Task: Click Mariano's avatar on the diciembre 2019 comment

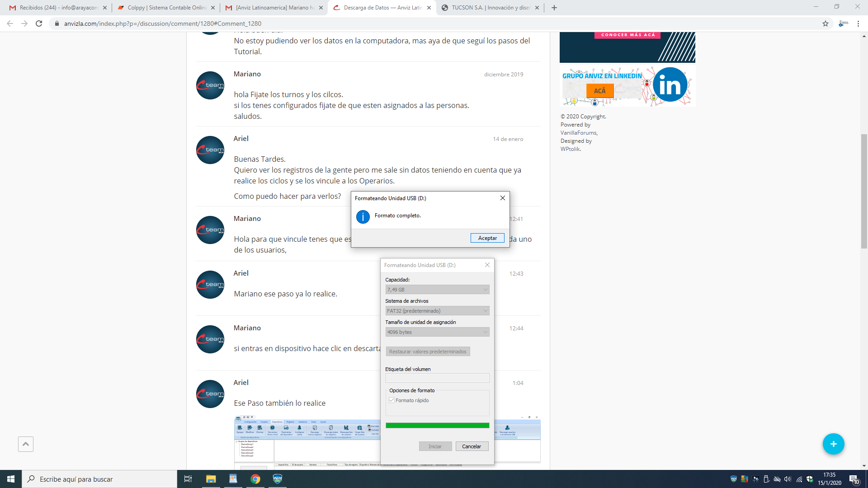Action: pyautogui.click(x=210, y=85)
